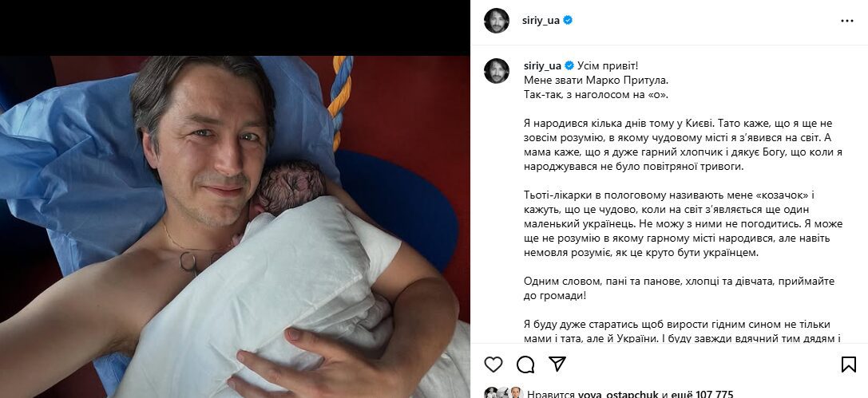Click the verified badge in the post header
The width and height of the screenshot is (868, 398).
[568, 21]
